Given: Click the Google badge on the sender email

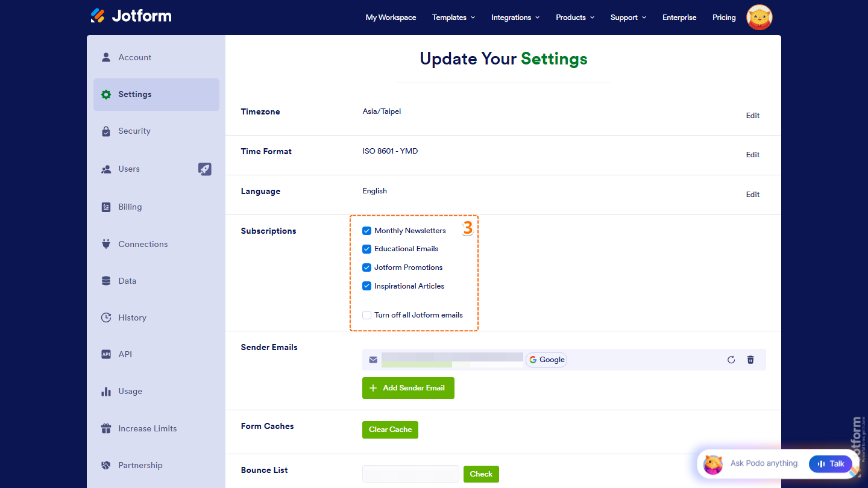Looking at the screenshot, I should pyautogui.click(x=547, y=360).
